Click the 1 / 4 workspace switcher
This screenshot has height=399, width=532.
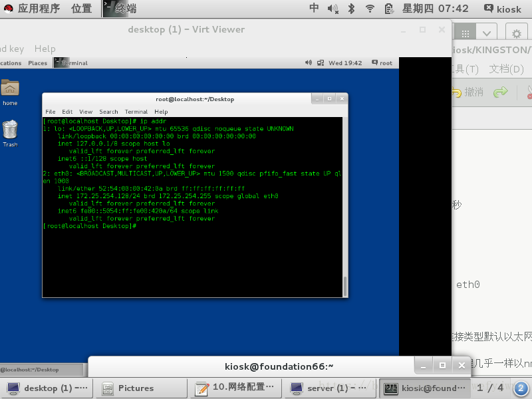490,388
